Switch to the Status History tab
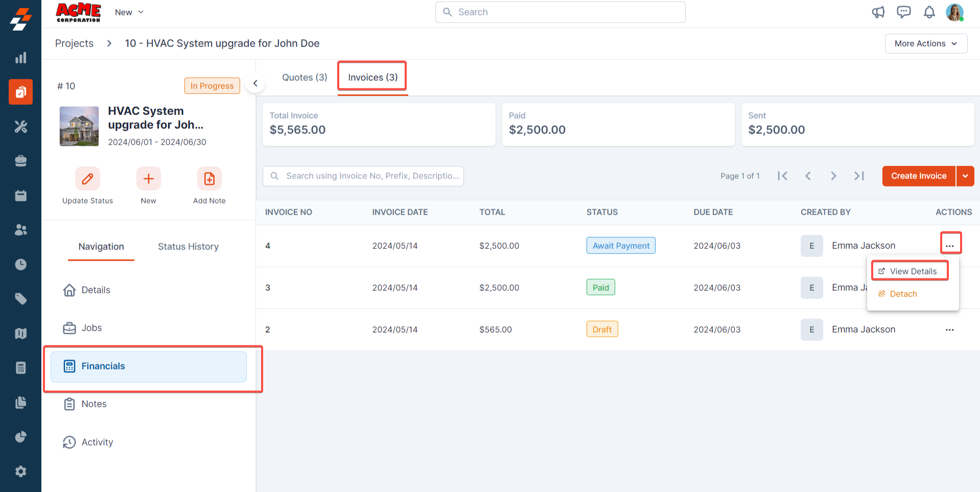The height and width of the screenshot is (492, 980). (188, 246)
